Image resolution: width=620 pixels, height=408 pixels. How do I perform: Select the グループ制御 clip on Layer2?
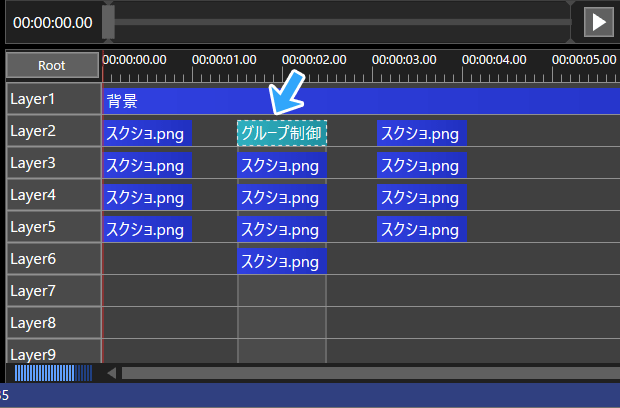[282, 132]
